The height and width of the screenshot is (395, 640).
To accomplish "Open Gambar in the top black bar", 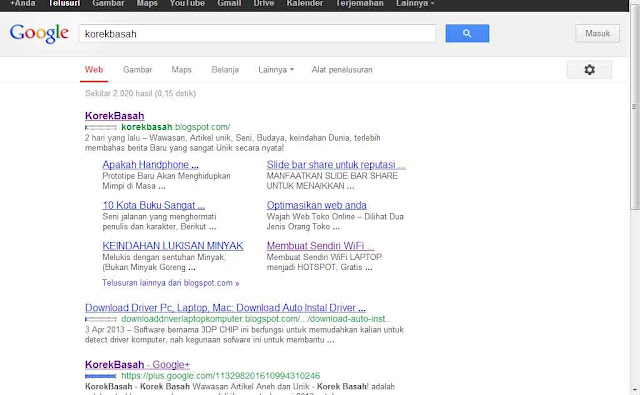I will (x=108, y=4).
